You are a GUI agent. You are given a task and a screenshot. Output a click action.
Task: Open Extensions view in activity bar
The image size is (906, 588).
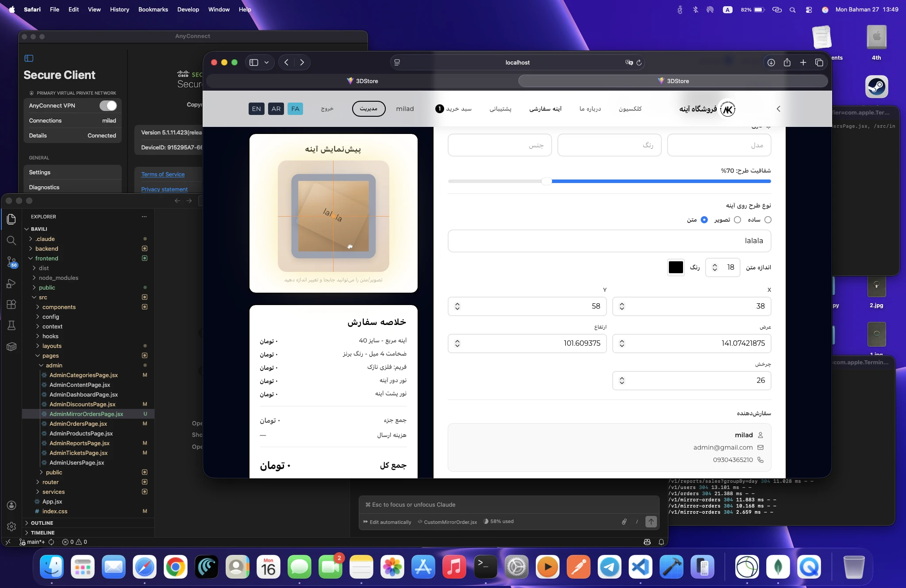[x=12, y=304]
